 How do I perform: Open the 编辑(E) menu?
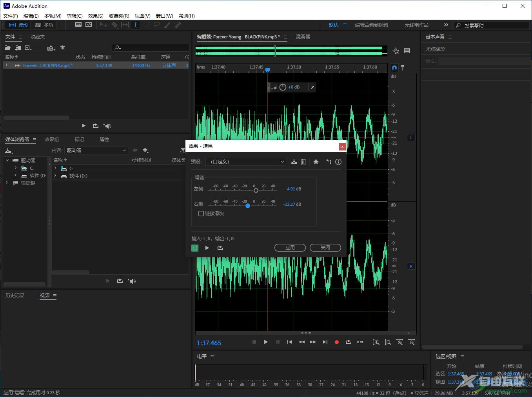[31, 16]
